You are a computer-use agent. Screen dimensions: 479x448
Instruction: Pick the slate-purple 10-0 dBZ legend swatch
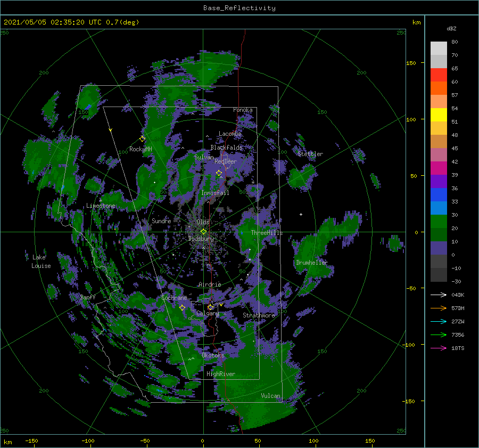(x=439, y=248)
